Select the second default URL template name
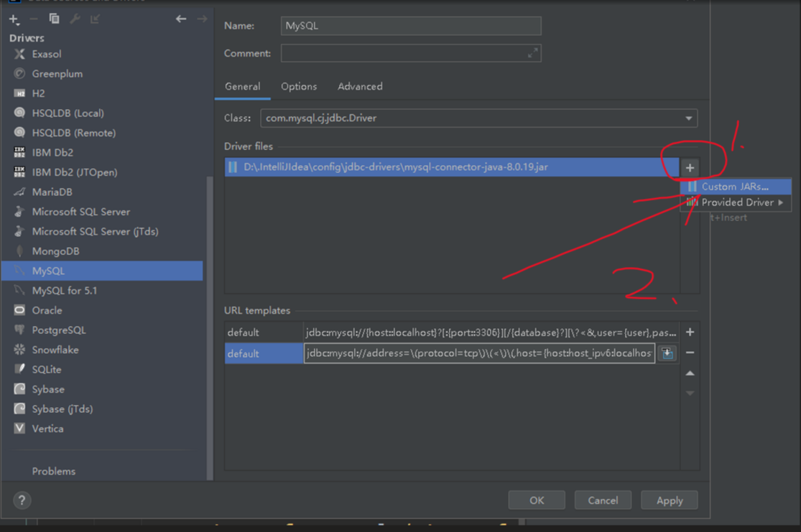 264,354
